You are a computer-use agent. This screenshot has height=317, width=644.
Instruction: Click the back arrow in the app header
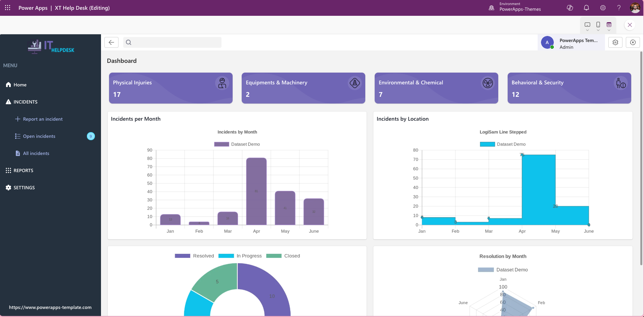(111, 42)
